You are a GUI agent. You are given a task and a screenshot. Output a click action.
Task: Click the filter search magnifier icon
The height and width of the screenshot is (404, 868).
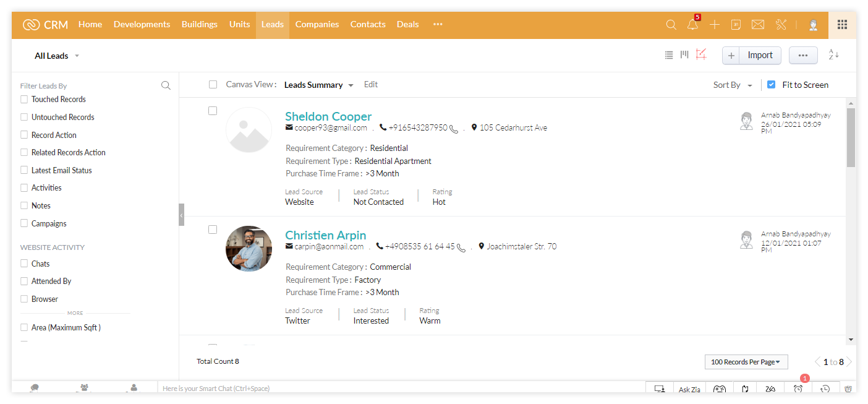(166, 85)
